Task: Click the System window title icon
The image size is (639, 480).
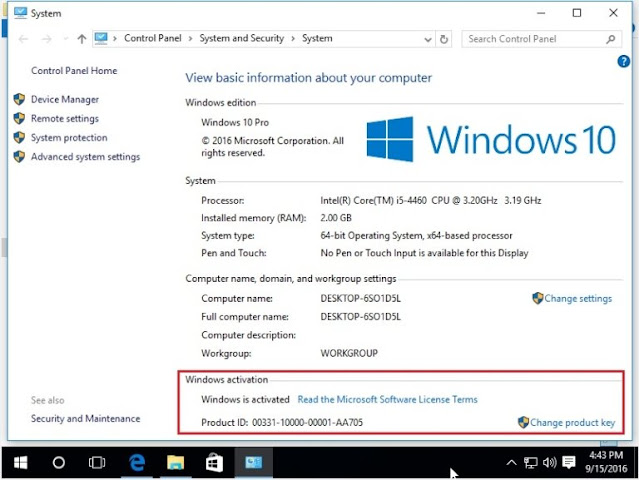Action: click(x=20, y=13)
